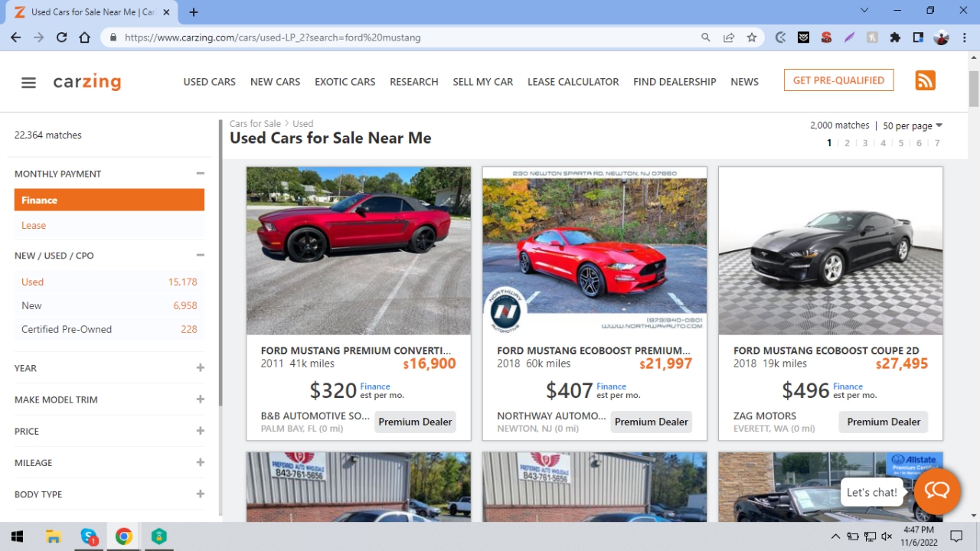
Task: Click the carzing logo
Action: [87, 82]
